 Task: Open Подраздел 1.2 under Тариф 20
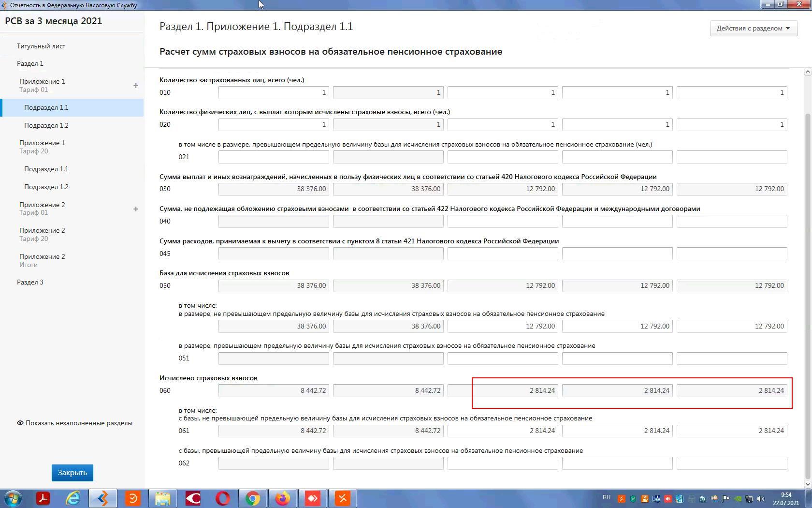[x=46, y=187]
